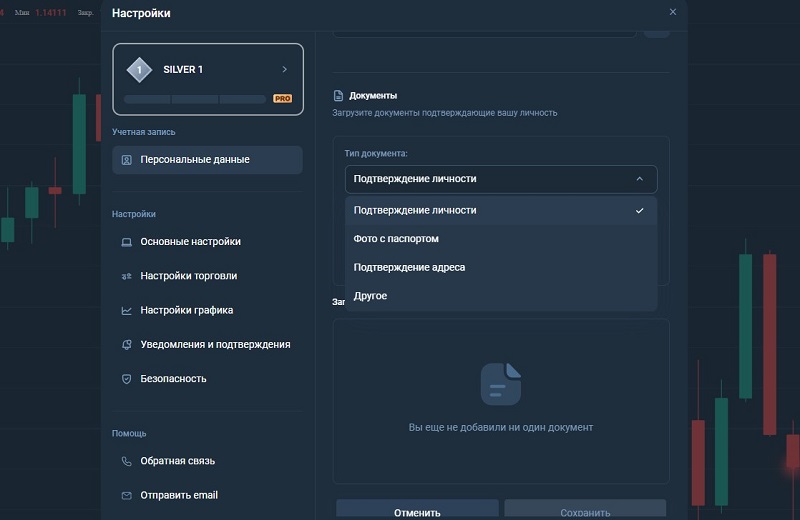Collapse the Тип документа dropdown
This screenshot has height=520, width=800.
pyautogui.click(x=501, y=179)
